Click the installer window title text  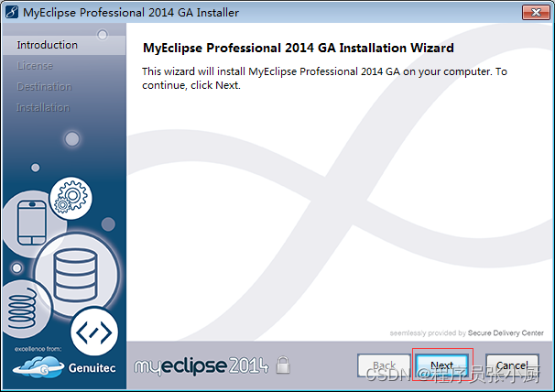click(x=131, y=13)
